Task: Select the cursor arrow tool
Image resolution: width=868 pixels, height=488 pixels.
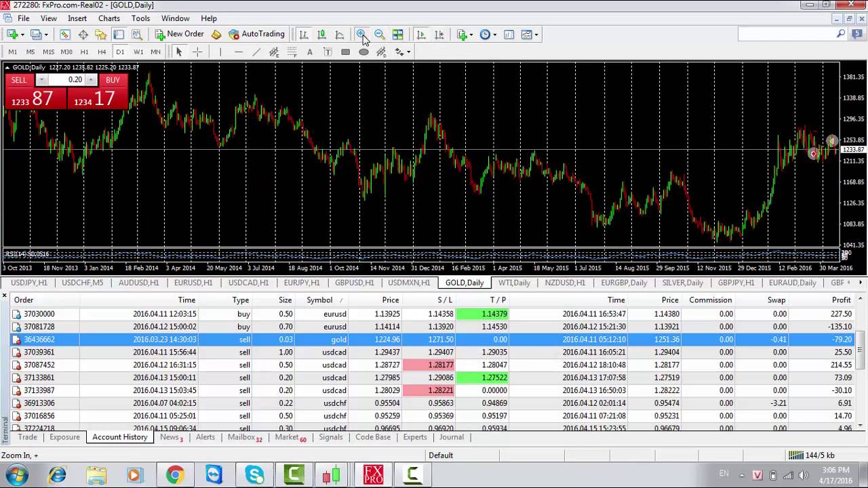Action: (x=179, y=52)
